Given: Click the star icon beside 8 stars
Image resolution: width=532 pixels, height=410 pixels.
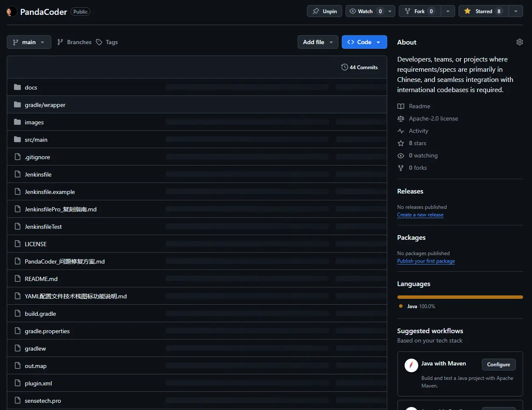Looking at the screenshot, I should [401, 143].
